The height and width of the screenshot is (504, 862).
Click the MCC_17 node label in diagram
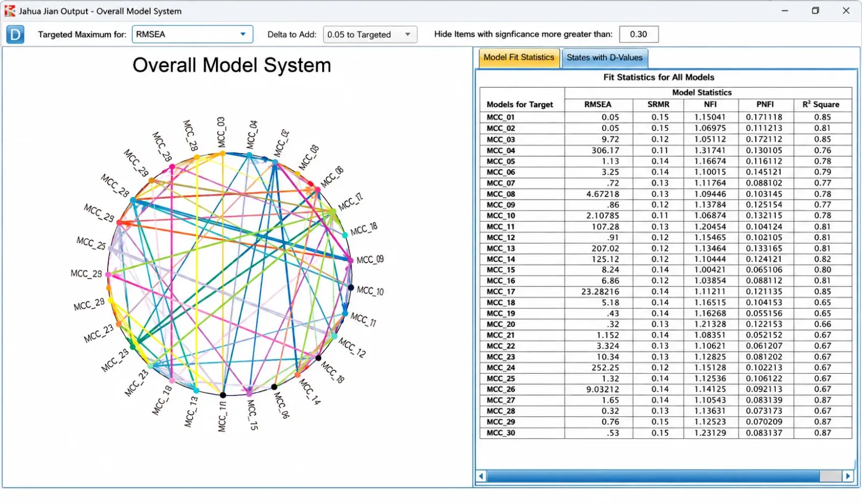tap(351, 202)
